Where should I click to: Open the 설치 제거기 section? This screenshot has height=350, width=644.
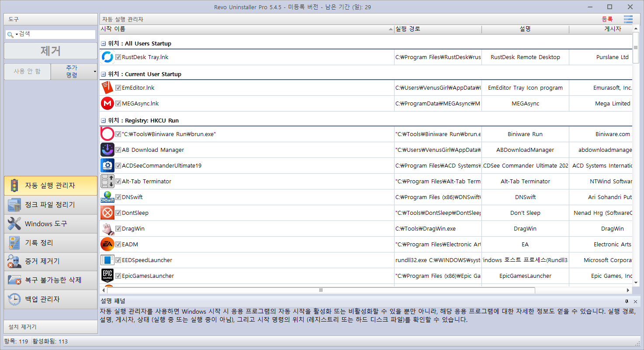tap(51, 327)
